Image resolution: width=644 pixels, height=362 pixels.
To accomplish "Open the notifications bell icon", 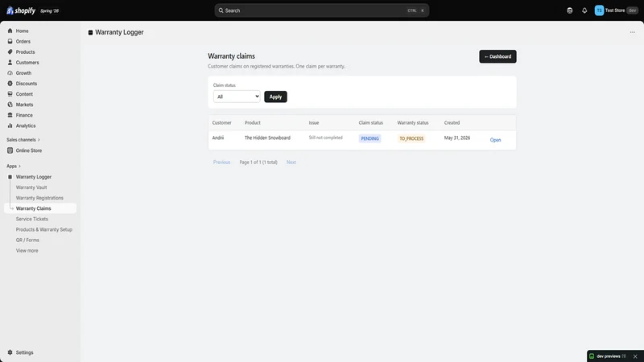I will (x=584, y=10).
